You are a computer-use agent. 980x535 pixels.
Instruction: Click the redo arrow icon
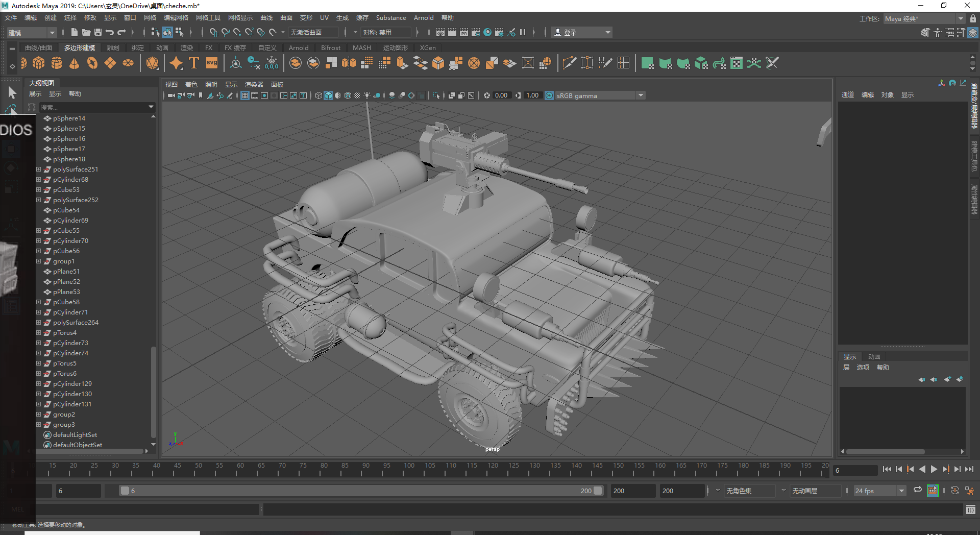click(121, 32)
